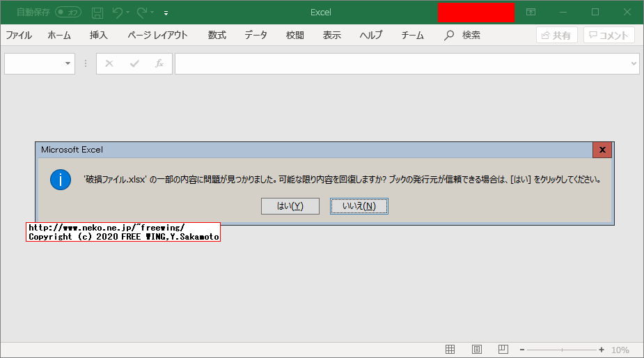Open the Redo history dropdown arrow
The image size is (644, 358).
click(152, 13)
